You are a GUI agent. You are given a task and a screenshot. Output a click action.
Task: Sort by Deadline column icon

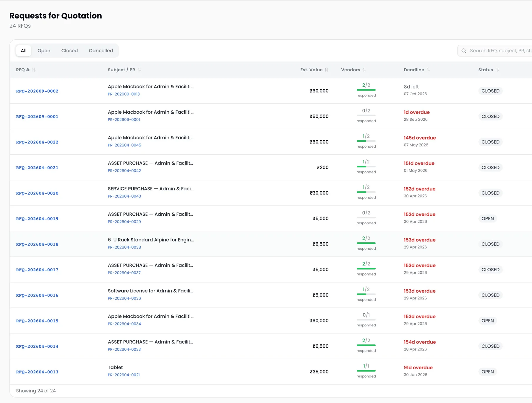click(x=428, y=70)
